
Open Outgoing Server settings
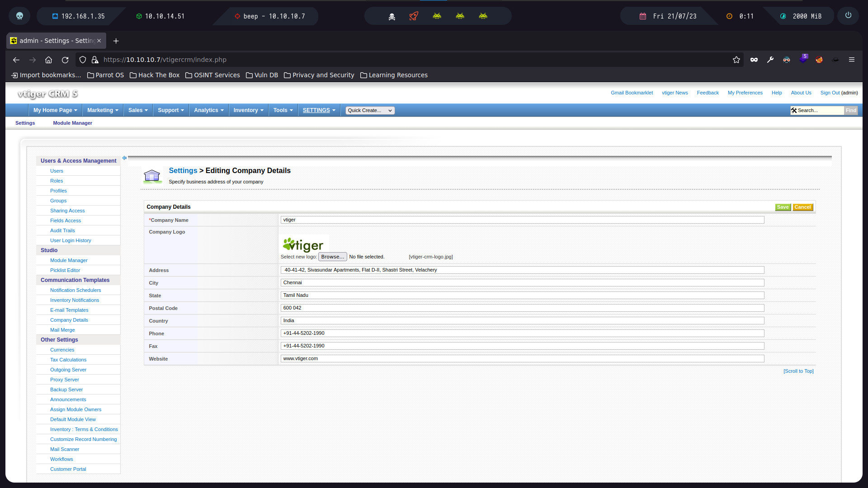[68, 370]
